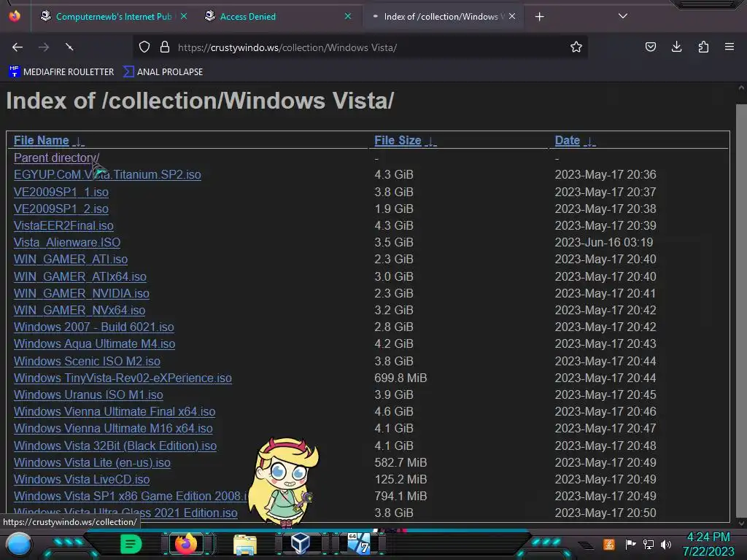Click the Firefox taskbar icon
The height and width of the screenshot is (560, 747).
(x=186, y=544)
